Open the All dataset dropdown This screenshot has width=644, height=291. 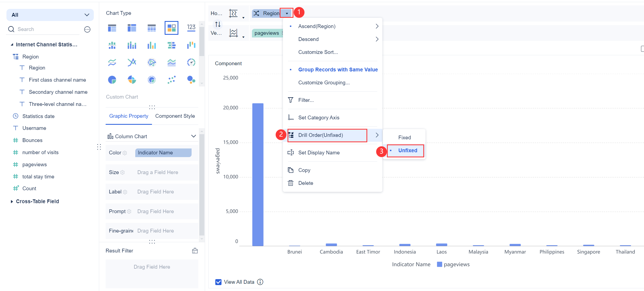point(50,15)
